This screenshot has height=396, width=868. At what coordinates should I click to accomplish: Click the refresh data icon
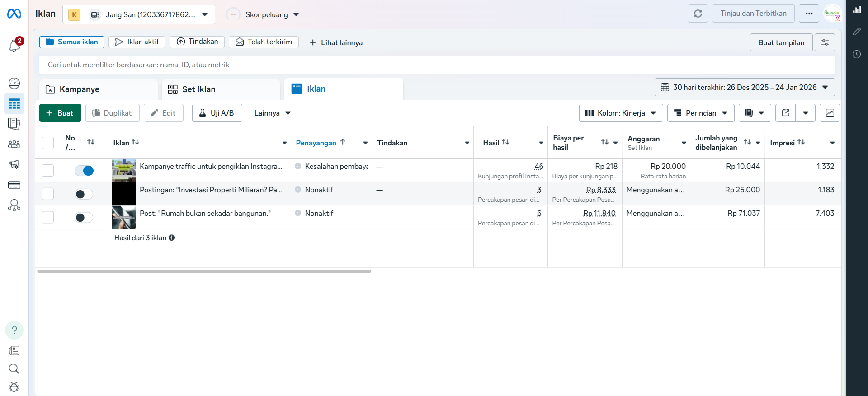[x=698, y=14]
